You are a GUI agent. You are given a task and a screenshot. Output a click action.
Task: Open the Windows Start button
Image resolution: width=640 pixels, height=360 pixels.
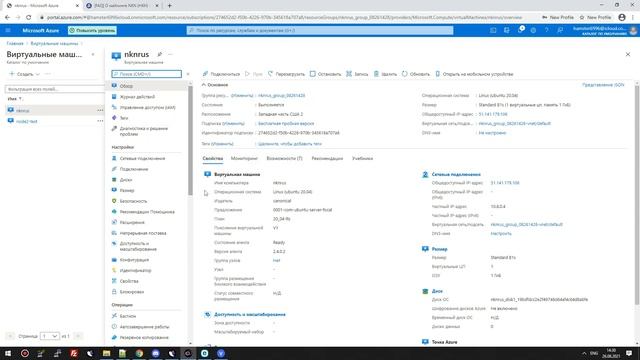tap(8, 353)
